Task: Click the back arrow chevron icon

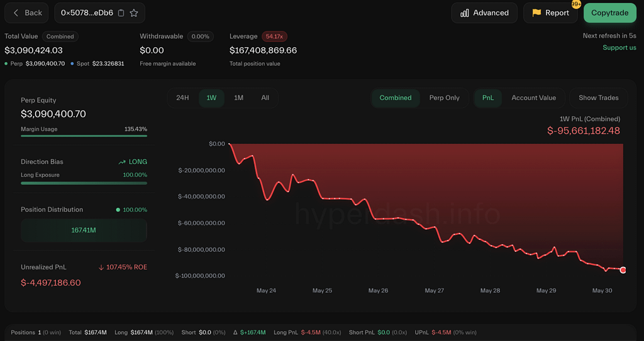Action: click(x=16, y=13)
